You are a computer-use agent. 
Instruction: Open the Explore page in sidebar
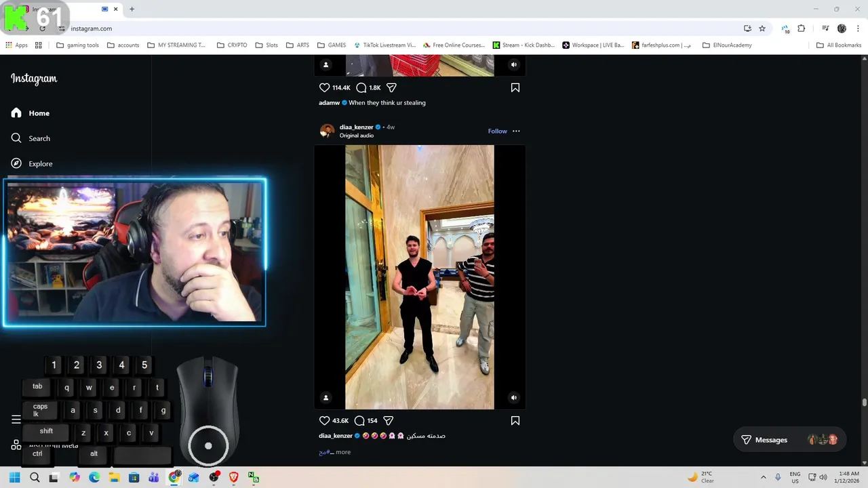click(32, 163)
